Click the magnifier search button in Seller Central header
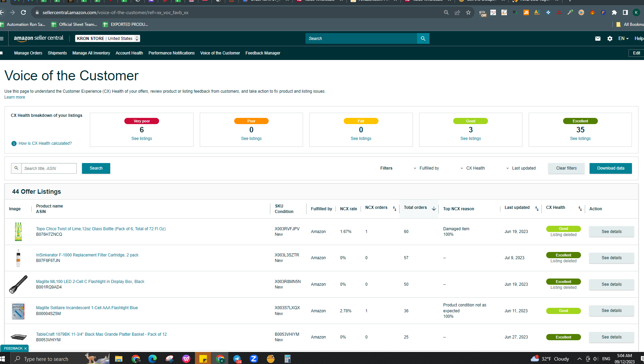The height and width of the screenshot is (364, 644). coord(423,39)
